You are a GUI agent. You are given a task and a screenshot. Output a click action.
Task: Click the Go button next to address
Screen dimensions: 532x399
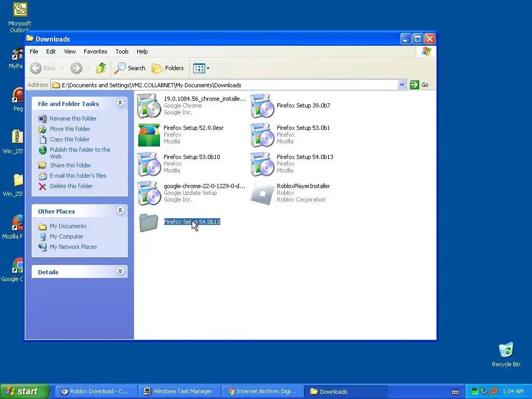click(x=419, y=85)
